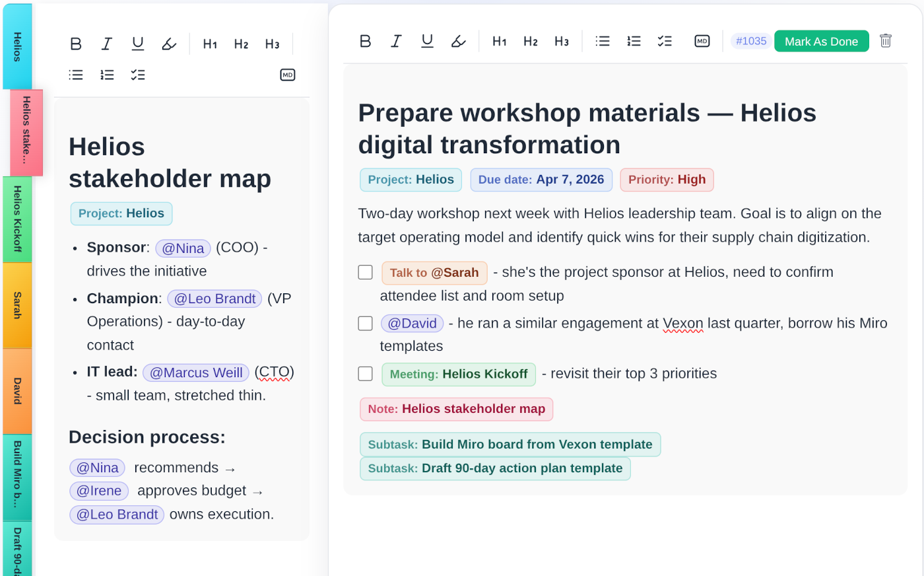Toggle Markdown mode in workshop task toolbar
924x576 pixels.
[x=702, y=41]
